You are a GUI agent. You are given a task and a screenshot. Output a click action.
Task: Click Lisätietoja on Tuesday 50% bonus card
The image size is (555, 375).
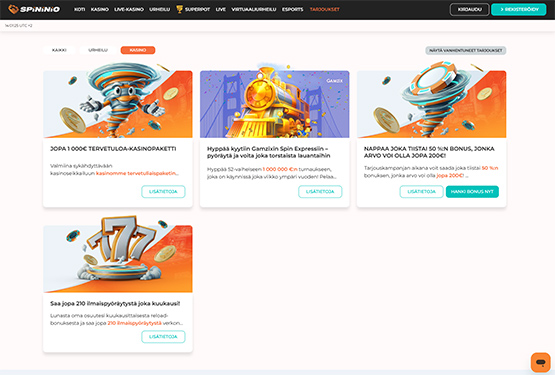pos(421,192)
